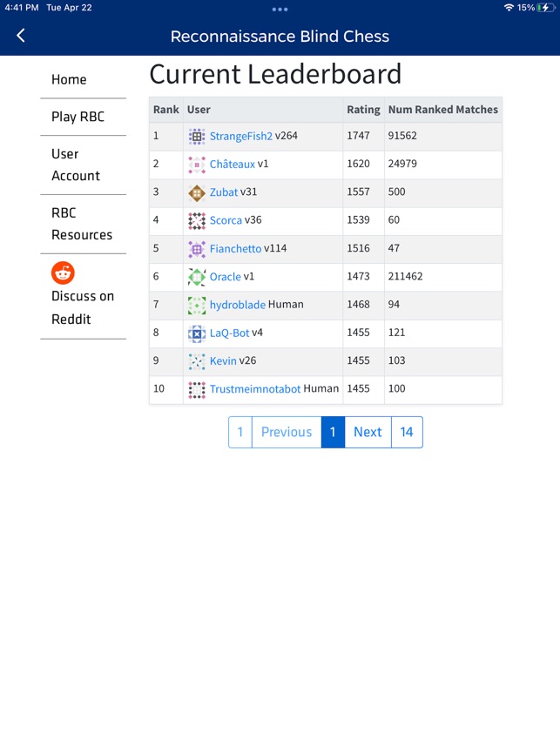Tap the back arrow in header
The width and height of the screenshot is (560, 747).
click(21, 36)
